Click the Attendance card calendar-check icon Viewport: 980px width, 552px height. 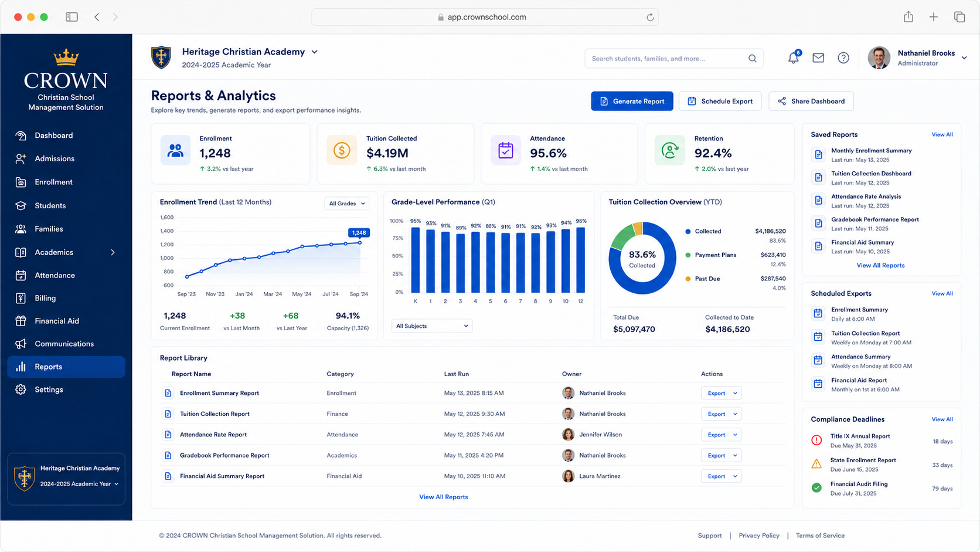[506, 151]
